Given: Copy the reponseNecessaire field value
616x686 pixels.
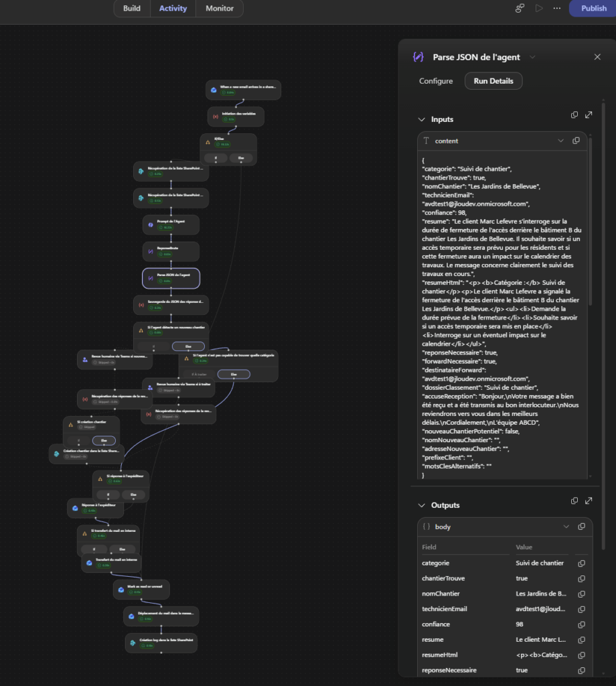Looking at the screenshot, I should (x=581, y=671).
